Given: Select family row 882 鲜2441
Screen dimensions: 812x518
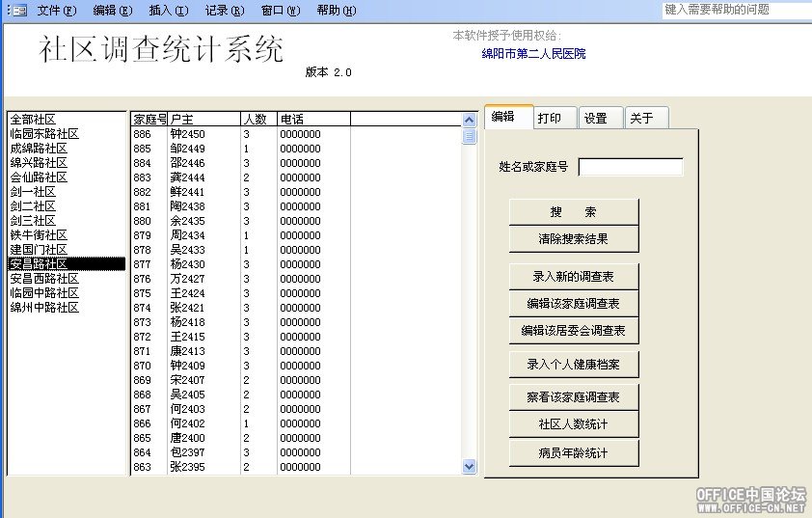Looking at the screenshot, I should point(296,192).
